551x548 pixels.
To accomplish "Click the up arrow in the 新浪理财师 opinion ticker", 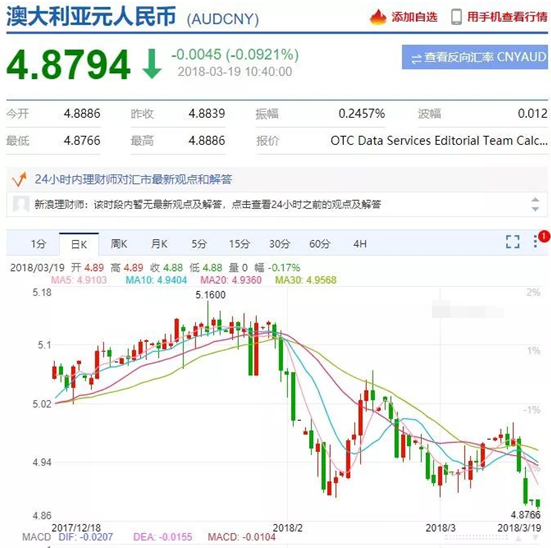I will pos(535,200).
